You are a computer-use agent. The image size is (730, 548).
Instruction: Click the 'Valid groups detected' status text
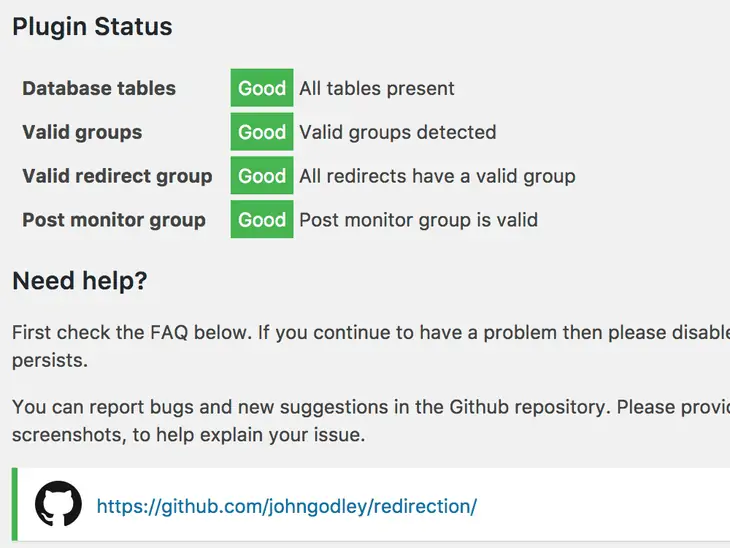point(397,132)
